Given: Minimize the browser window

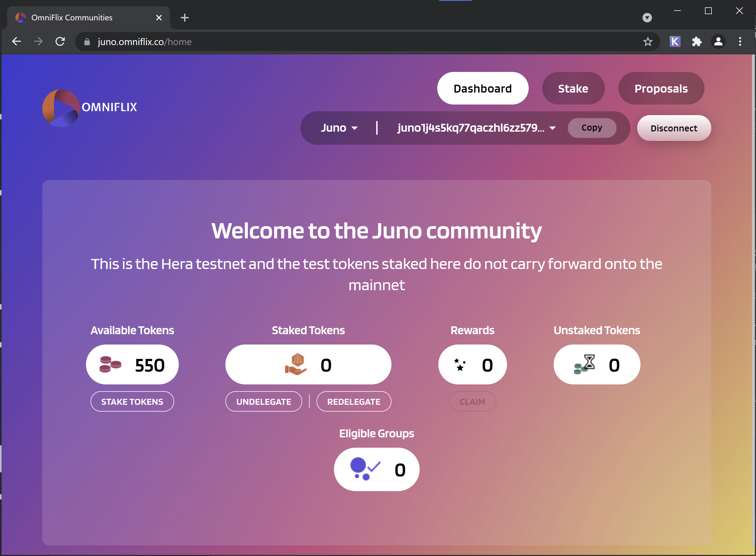Looking at the screenshot, I should 677,11.
